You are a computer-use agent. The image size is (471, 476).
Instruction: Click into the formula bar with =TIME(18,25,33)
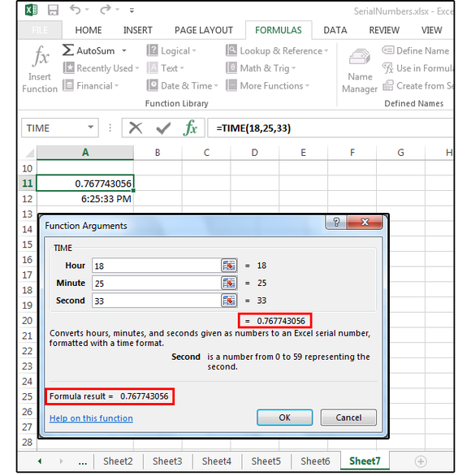(331, 128)
